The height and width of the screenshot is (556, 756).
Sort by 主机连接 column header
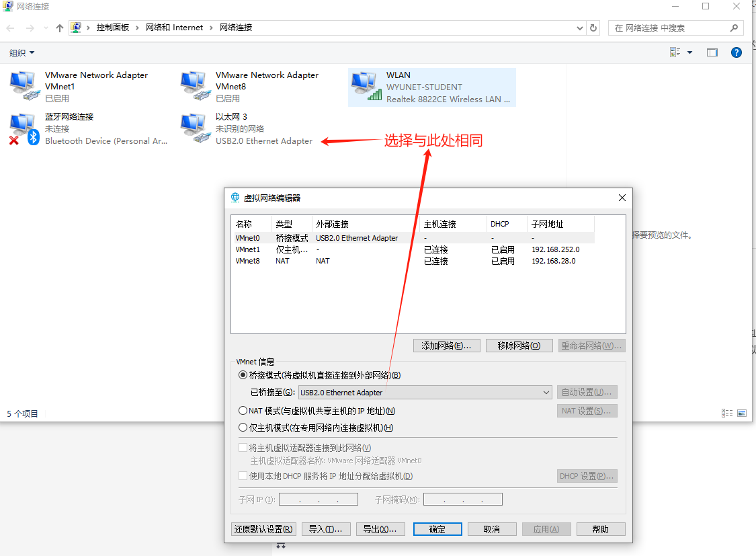[x=453, y=224]
